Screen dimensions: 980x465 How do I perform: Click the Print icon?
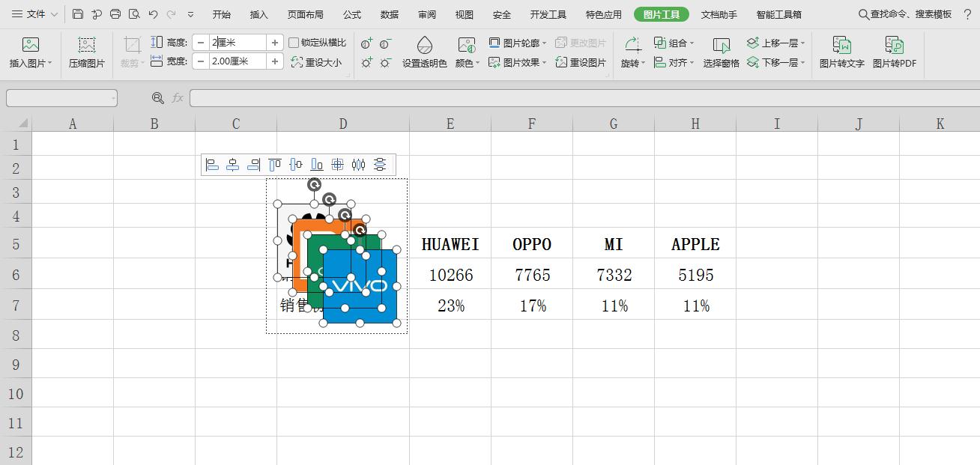(115, 14)
